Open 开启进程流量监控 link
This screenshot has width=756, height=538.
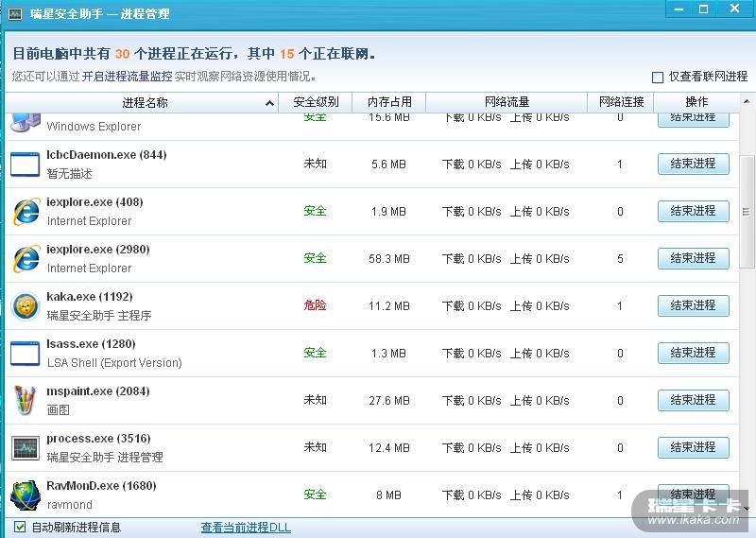[x=127, y=77]
